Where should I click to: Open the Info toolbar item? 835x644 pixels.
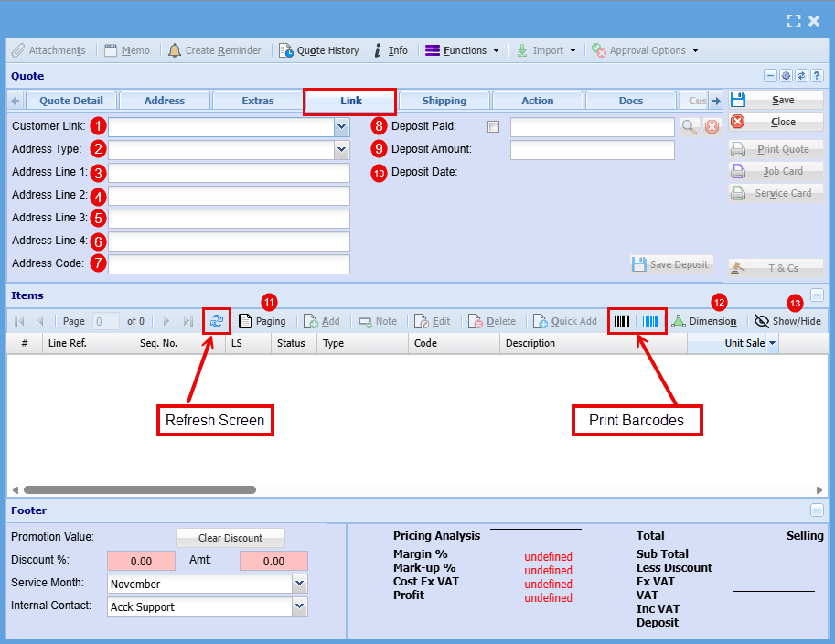tap(391, 50)
